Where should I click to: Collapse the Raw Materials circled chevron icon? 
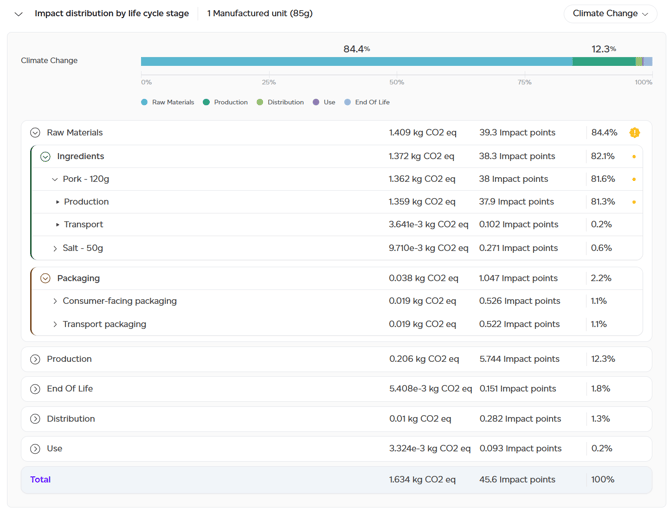[35, 133]
